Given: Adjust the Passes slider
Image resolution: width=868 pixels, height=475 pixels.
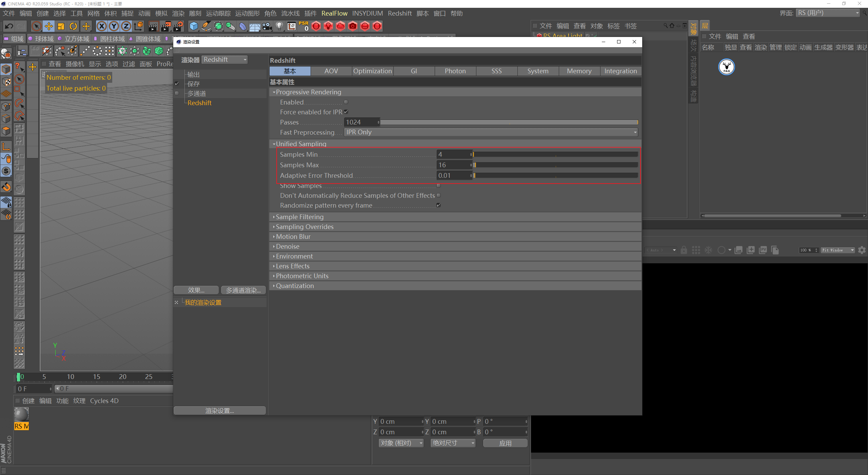Looking at the screenshot, I should (509, 122).
